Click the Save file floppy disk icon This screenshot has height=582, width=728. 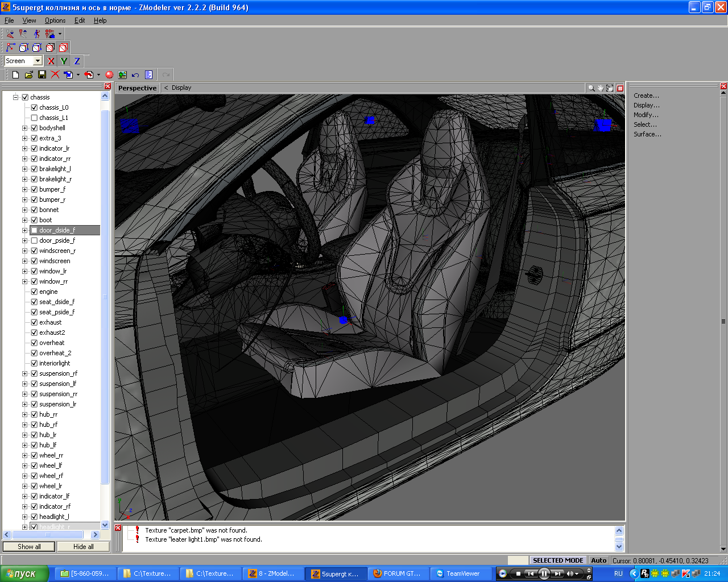point(42,74)
